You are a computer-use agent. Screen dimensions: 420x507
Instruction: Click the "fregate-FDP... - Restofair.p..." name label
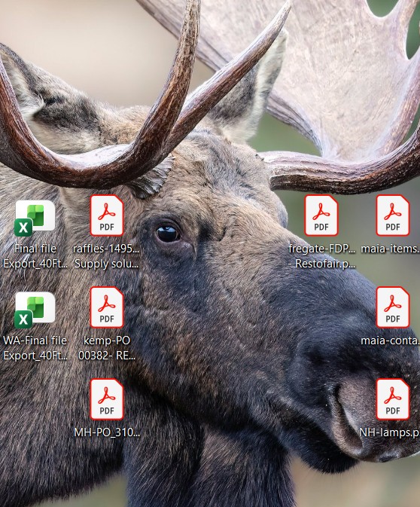321,256
